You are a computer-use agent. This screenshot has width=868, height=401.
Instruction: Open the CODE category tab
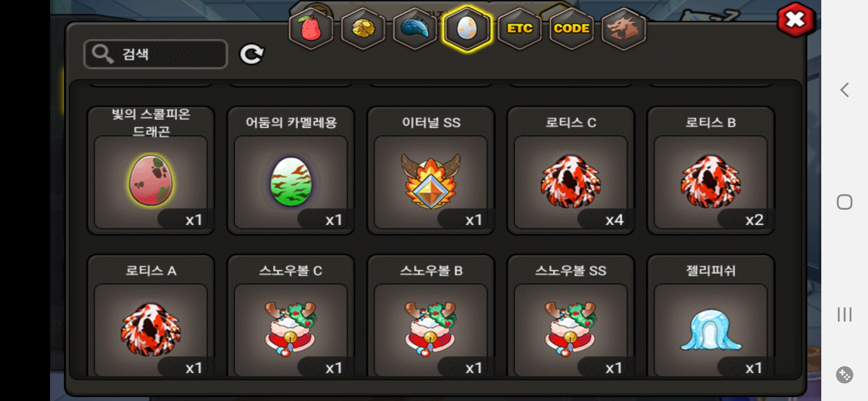571,29
